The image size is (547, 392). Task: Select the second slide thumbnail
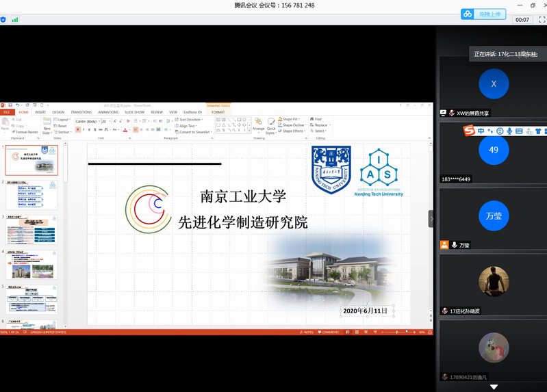(33, 194)
